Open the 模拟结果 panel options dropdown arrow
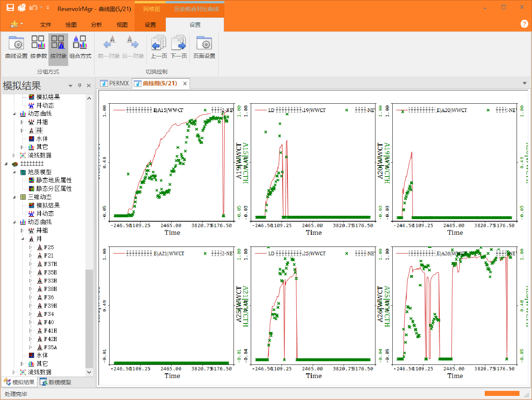This screenshot has height=400, width=532. coord(70,86)
